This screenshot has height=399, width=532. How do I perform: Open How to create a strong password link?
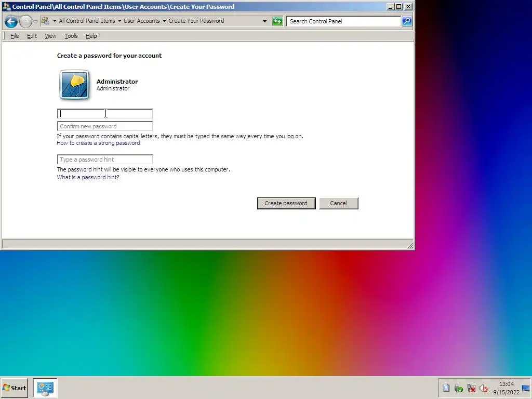98,143
